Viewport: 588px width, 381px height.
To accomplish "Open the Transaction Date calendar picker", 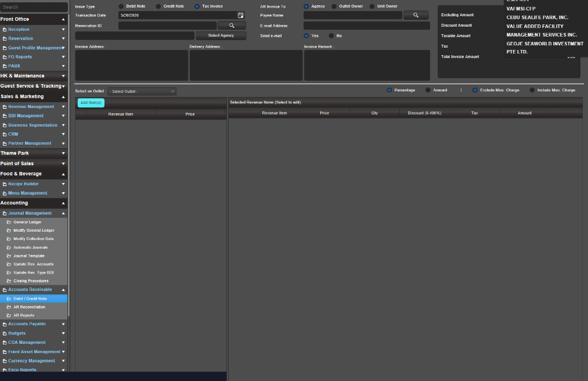I will [240, 15].
